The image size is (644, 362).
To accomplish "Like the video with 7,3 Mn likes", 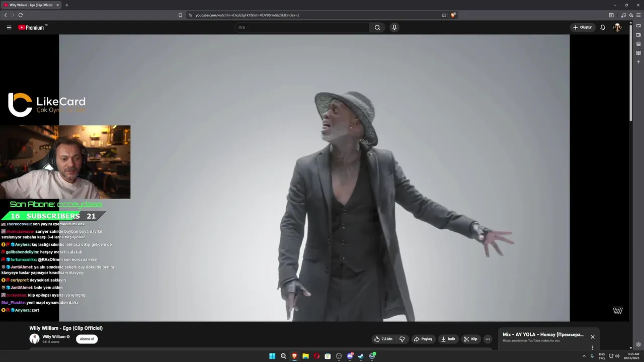I will point(383,339).
